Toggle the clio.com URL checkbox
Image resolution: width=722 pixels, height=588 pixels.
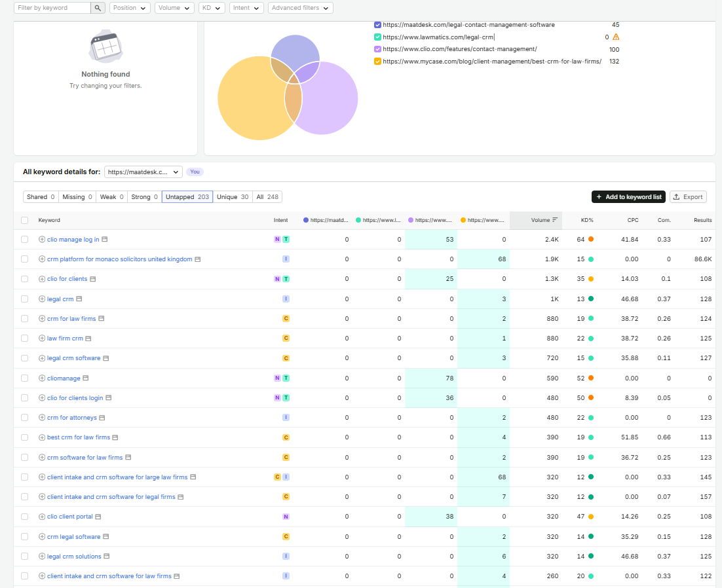377,49
